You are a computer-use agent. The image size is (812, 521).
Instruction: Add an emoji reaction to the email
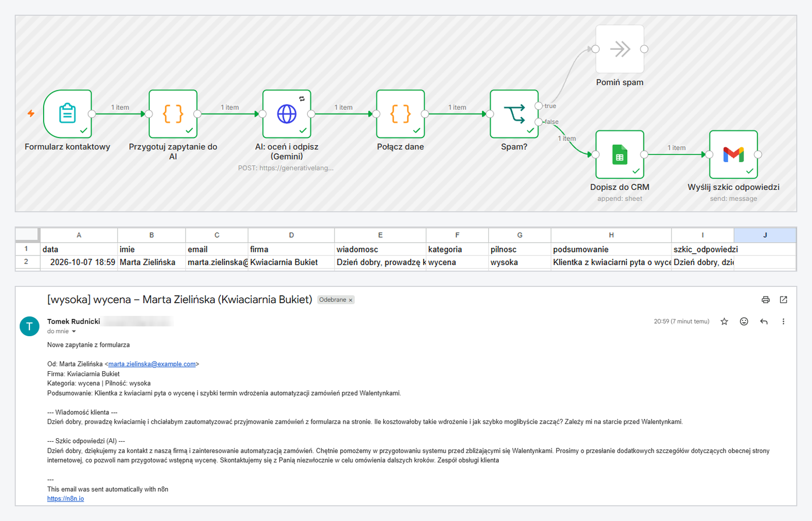coord(744,321)
